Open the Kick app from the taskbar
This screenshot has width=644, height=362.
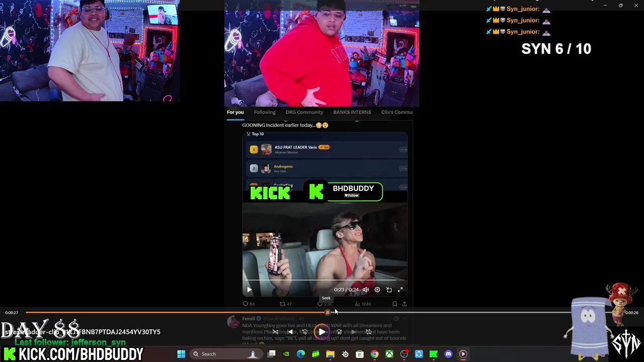click(434, 354)
